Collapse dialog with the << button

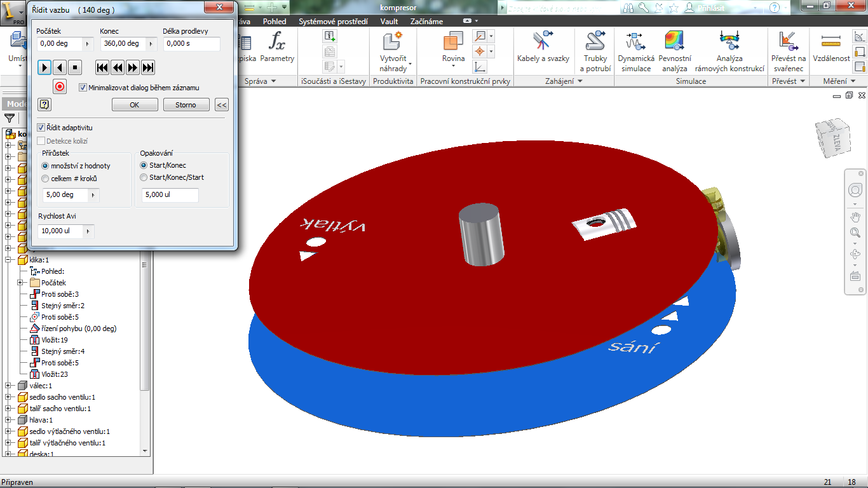(222, 105)
